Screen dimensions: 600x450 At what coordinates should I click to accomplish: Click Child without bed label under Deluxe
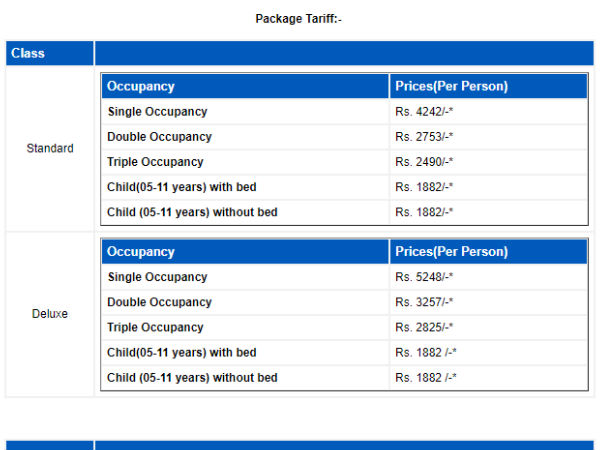click(192, 378)
